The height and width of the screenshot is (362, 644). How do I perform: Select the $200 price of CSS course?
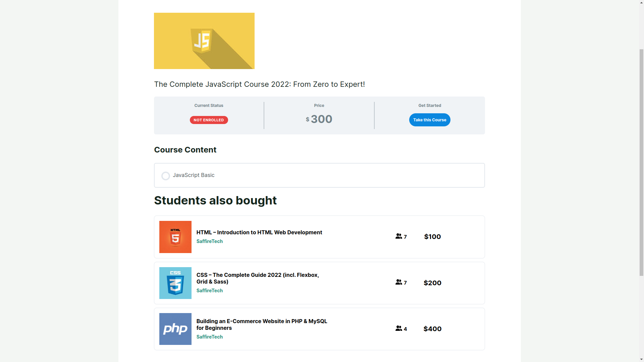click(x=432, y=283)
